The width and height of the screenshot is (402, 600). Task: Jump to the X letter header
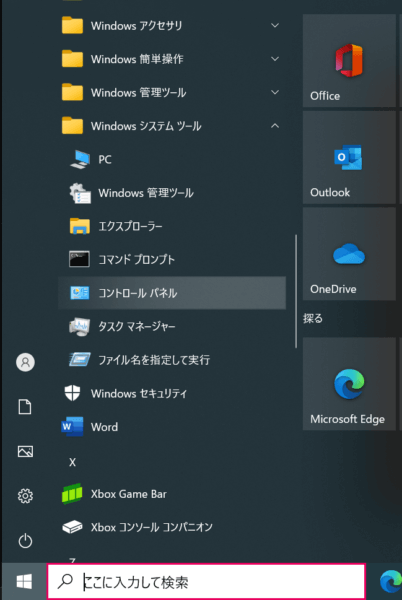[72, 462]
